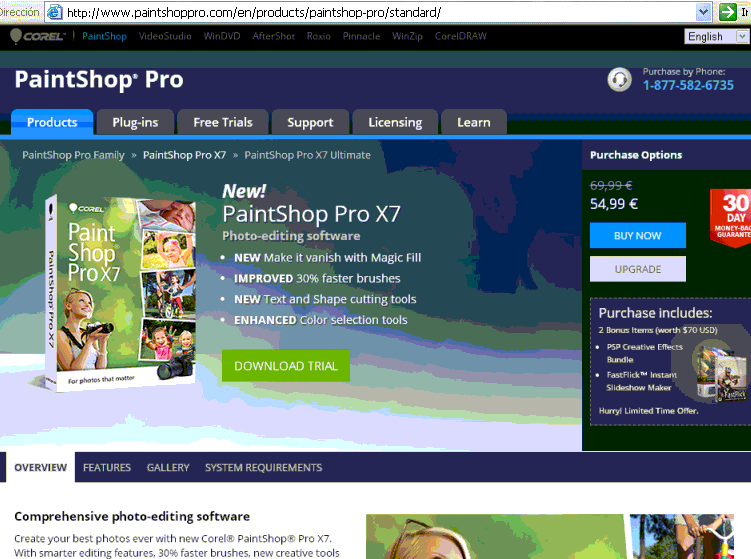The height and width of the screenshot is (559, 751).
Task: Open Roxio in the Corel top bar
Action: coord(319,36)
